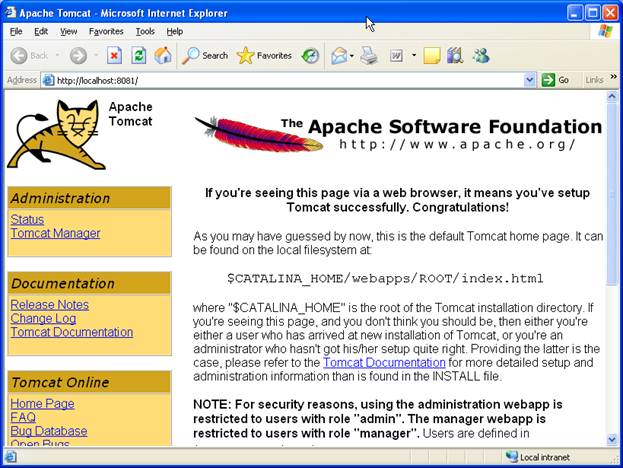Refresh the page using green arrows icon
Screen dimensions: 623x468
click(139, 56)
